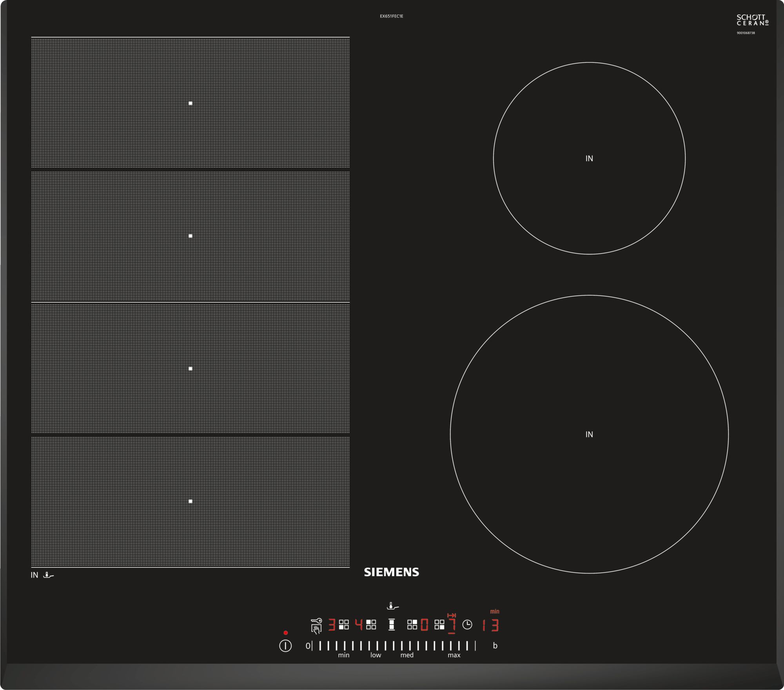The width and height of the screenshot is (784, 690).
Task: Tap the 'IN' label under the flex zone
Action: click(34, 575)
